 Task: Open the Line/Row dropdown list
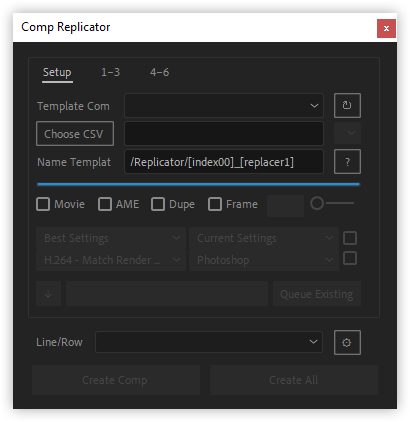click(x=209, y=342)
